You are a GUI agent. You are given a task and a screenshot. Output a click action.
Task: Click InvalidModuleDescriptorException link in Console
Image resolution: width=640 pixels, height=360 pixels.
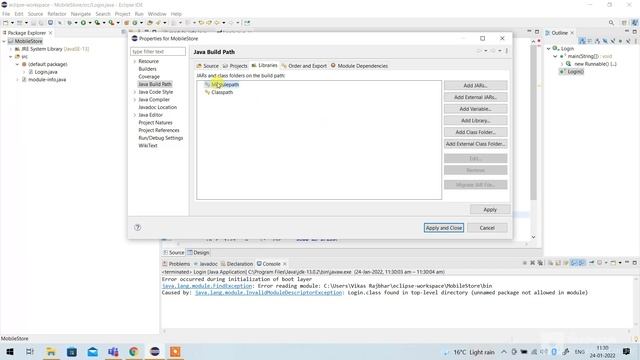[x=269, y=293]
